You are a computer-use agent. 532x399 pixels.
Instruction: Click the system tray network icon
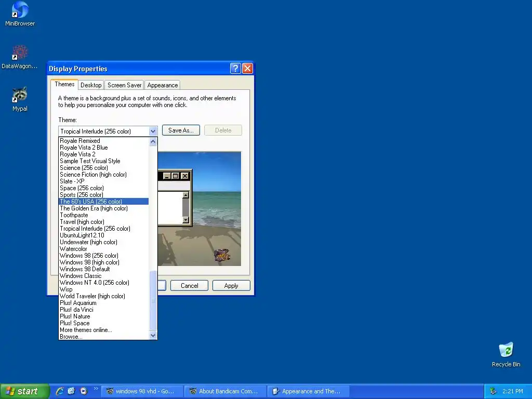point(493,391)
